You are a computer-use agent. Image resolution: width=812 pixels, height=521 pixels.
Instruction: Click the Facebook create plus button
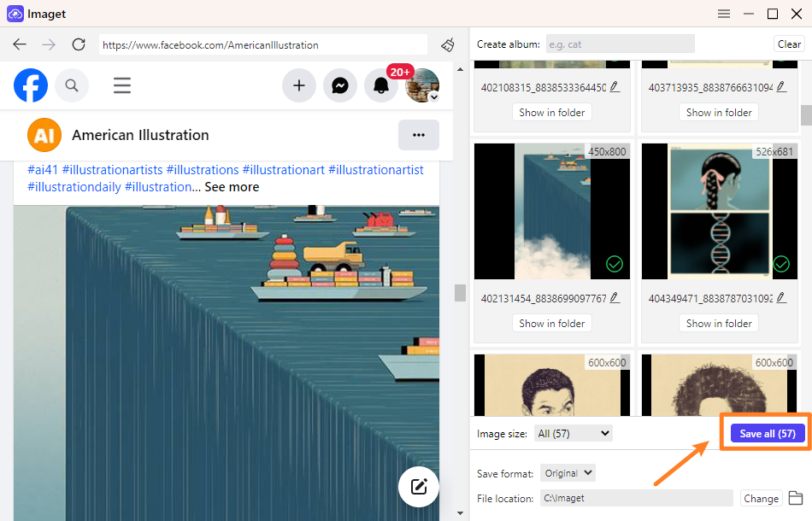tap(299, 85)
